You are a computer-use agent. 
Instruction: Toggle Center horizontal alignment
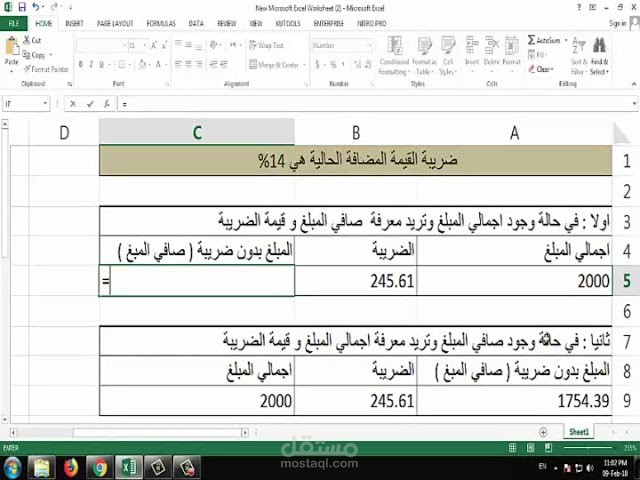[x=188, y=64]
